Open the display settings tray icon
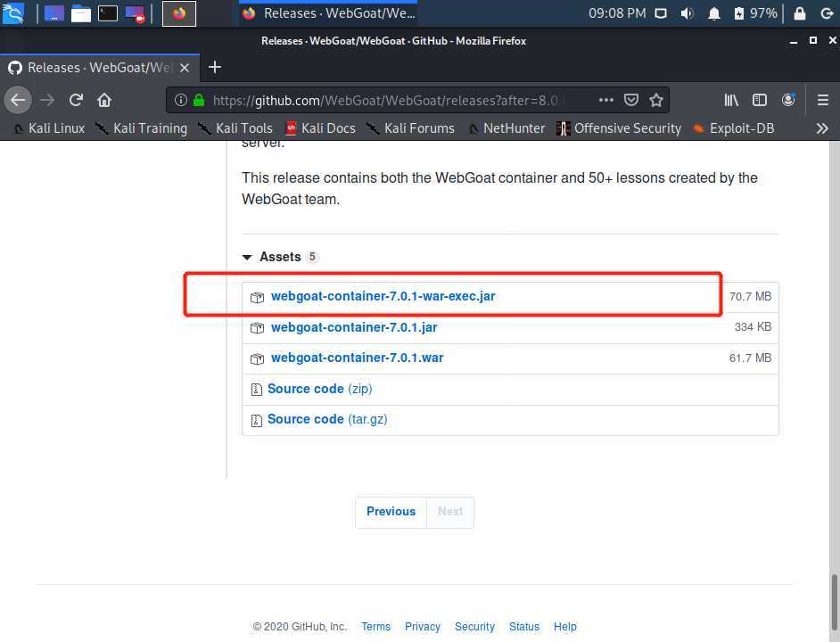This screenshot has height=642, width=840. pos(661,13)
